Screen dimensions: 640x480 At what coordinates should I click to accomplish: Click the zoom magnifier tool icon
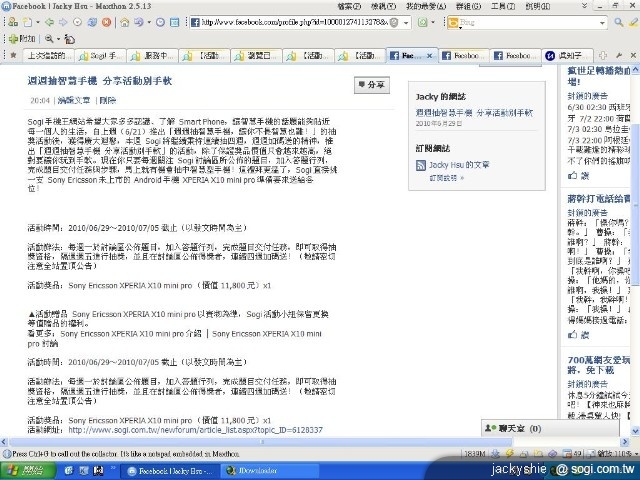[x=49, y=39]
